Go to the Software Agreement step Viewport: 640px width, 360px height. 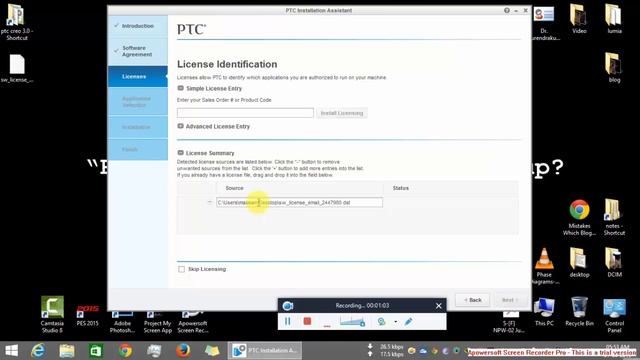coord(138,51)
